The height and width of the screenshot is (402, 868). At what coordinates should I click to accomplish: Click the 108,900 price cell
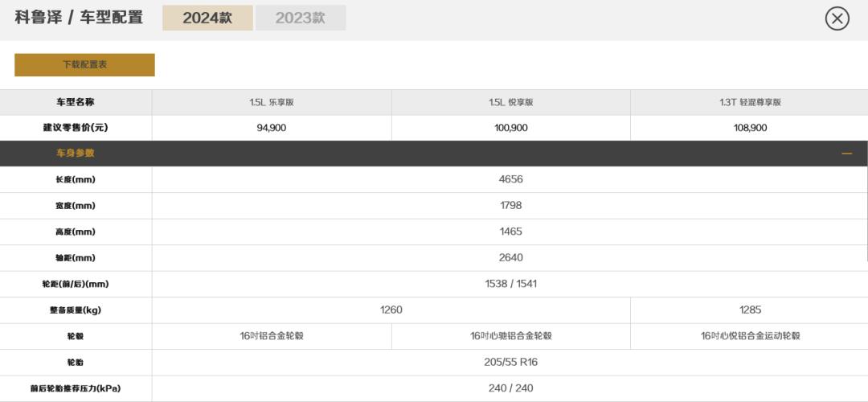pyautogui.click(x=750, y=128)
